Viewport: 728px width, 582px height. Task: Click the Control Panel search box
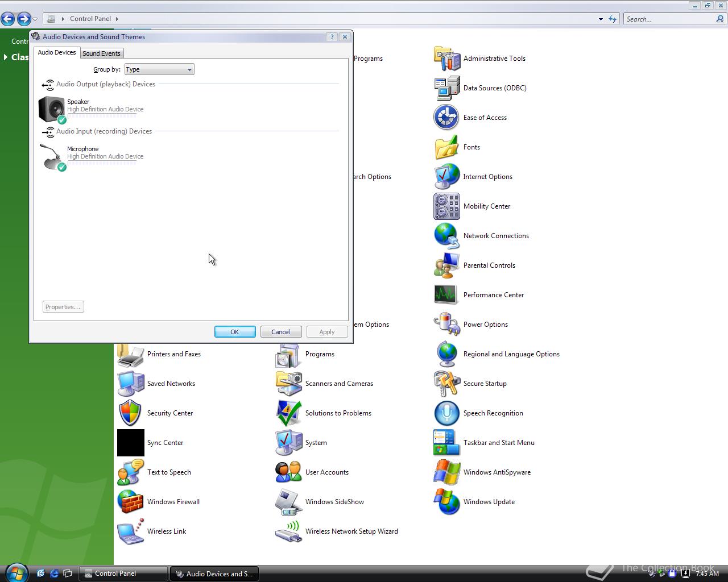(x=669, y=19)
